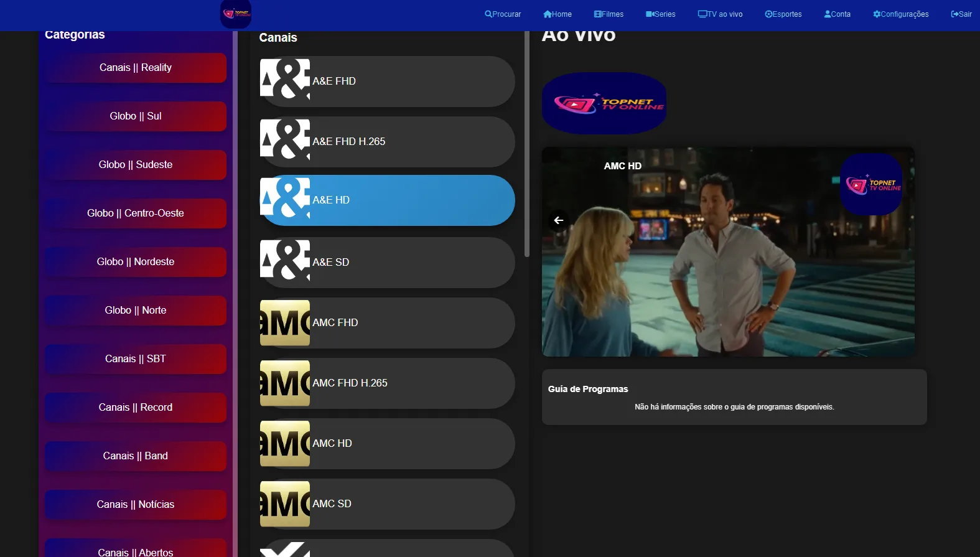
Task: Click the large TopNet TV Online logo
Action: tap(604, 103)
